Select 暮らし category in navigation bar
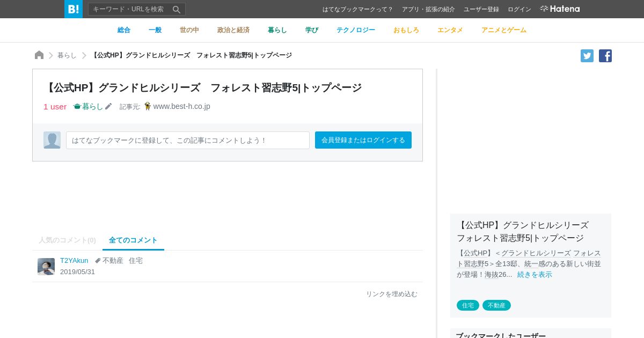 coord(277,30)
